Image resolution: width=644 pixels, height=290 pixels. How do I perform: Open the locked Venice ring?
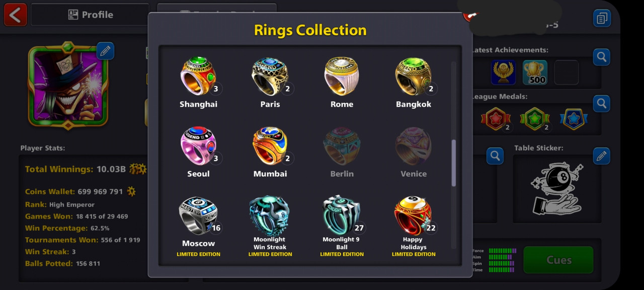(x=414, y=146)
